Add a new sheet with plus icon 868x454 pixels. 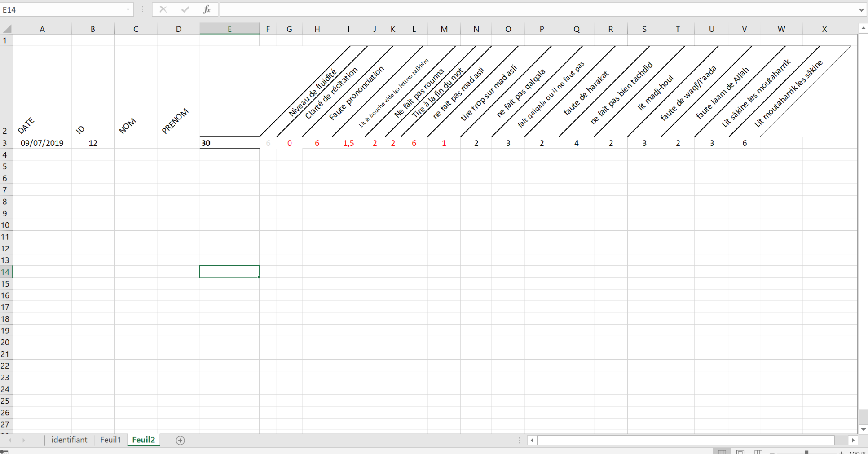(180, 441)
